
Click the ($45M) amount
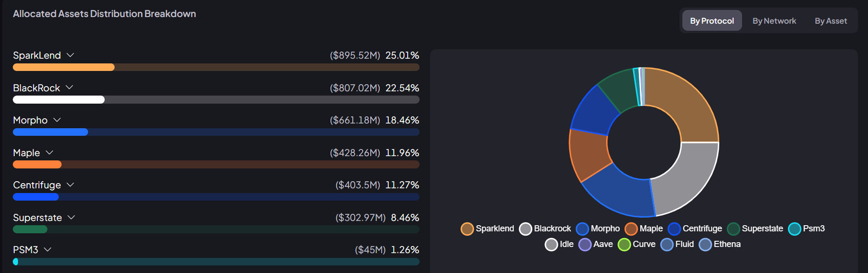point(370,250)
